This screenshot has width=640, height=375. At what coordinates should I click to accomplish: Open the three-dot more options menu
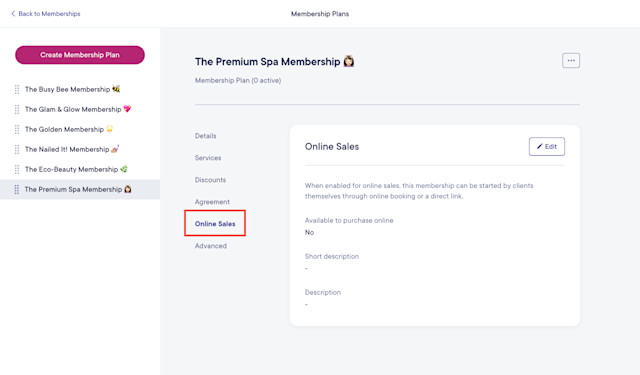[571, 61]
